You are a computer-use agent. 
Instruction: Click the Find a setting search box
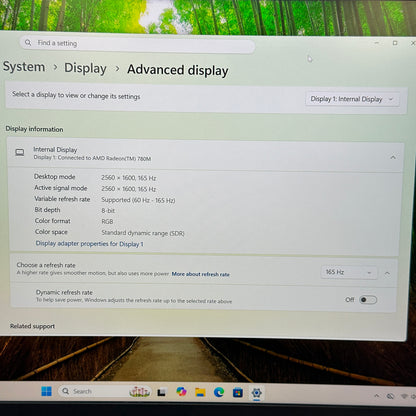point(137,44)
